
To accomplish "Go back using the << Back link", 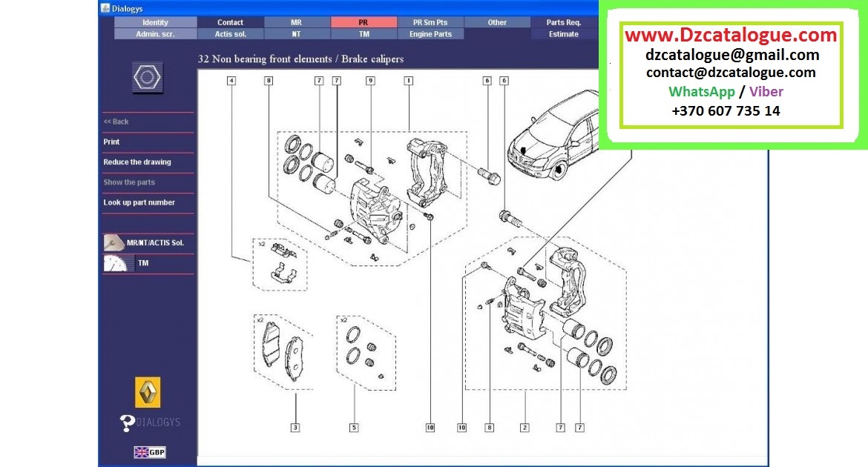I will (116, 122).
